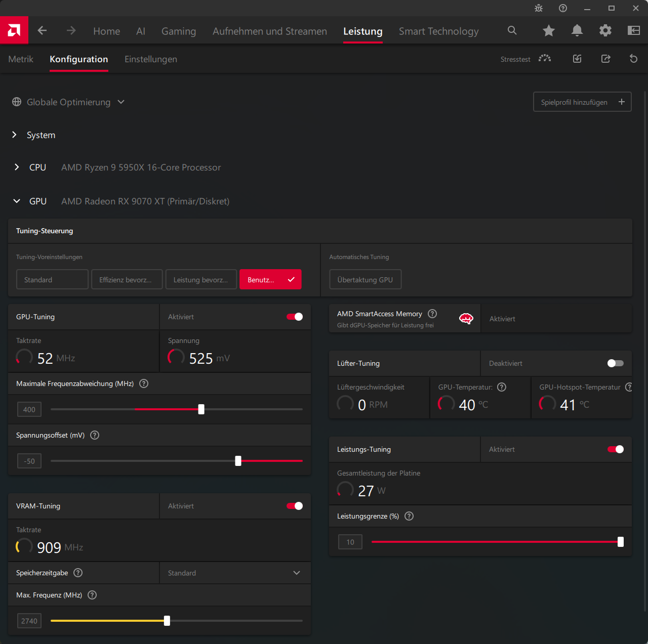The width and height of the screenshot is (648, 644).
Task: Toggle GPU-Tuning switch off
Action: point(295,317)
